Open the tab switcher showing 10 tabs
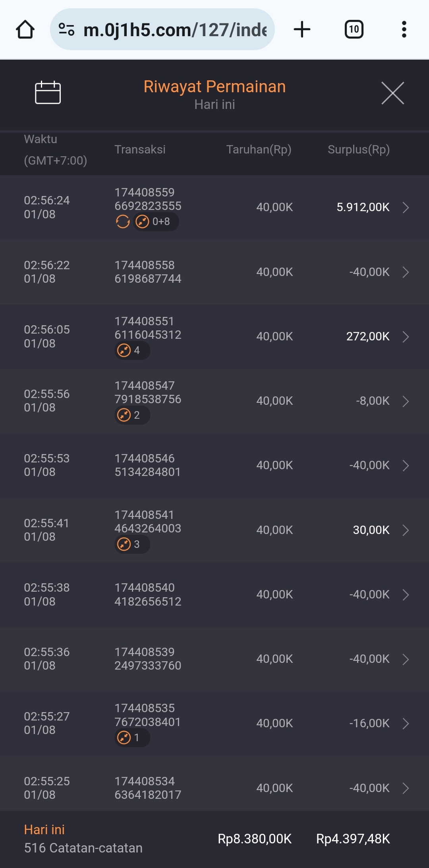 point(354,29)
